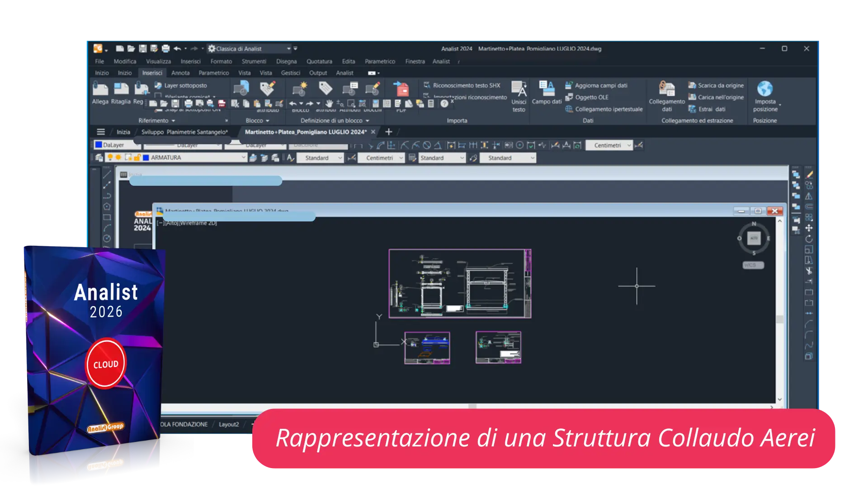The image size is (868, 488).
Task: Expand the Classica di Analist workspace dropdown
Action: [288, 48]
